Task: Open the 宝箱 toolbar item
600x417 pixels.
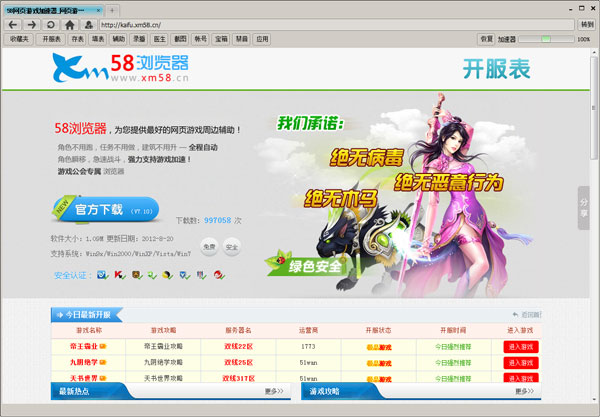Action: pyautogui.click(x=221, y=39)
